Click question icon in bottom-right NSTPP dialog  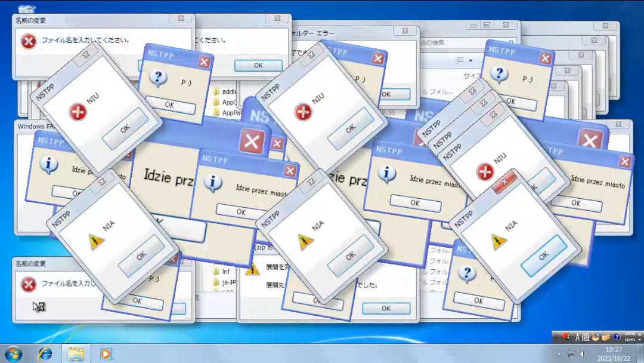point(466,274)
